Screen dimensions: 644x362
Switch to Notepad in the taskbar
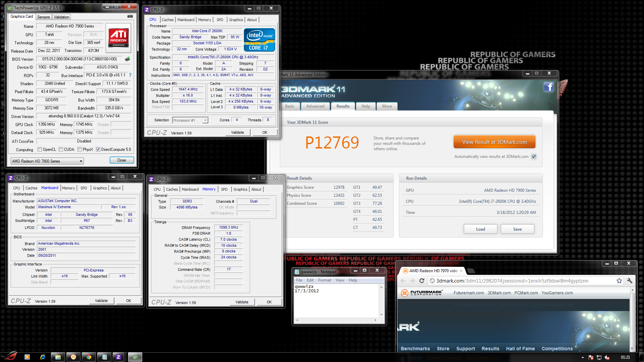click(x=104, y=357)
